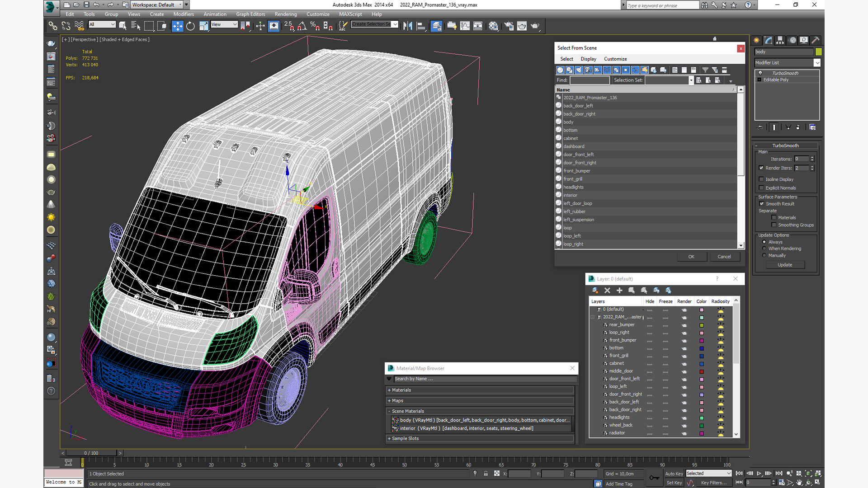This screenshot has width=868, height=488.
Task: Open the MAXScript menu
Action: pos(350,14)
